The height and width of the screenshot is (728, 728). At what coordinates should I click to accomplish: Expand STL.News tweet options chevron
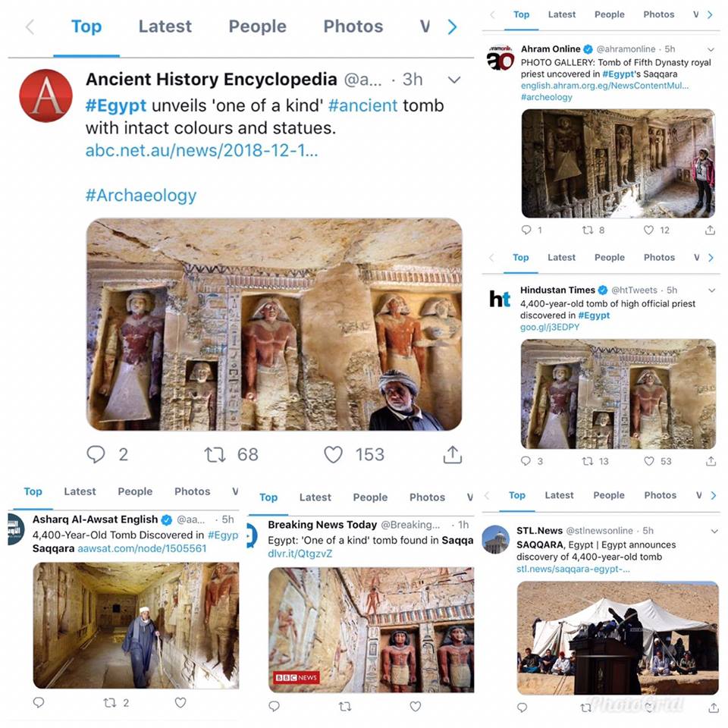coord(714,531)
